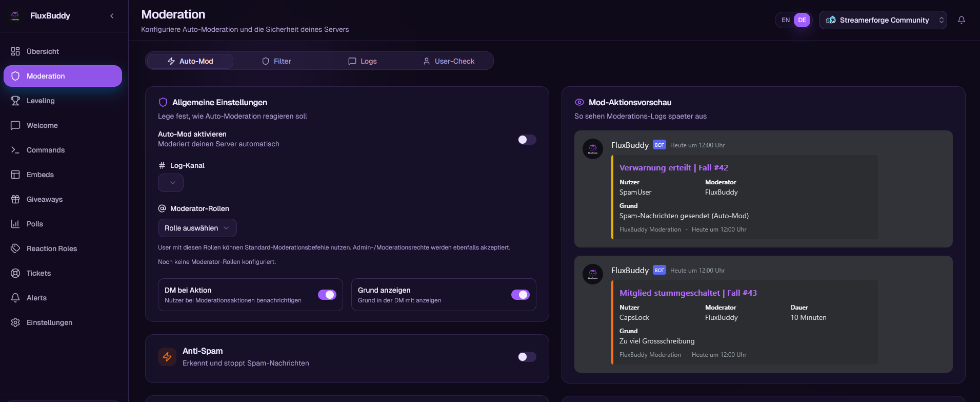The image size is (980, 402).
Task: Click the server cloud icon beside Streamerforge Community
Action: (831, 20)
